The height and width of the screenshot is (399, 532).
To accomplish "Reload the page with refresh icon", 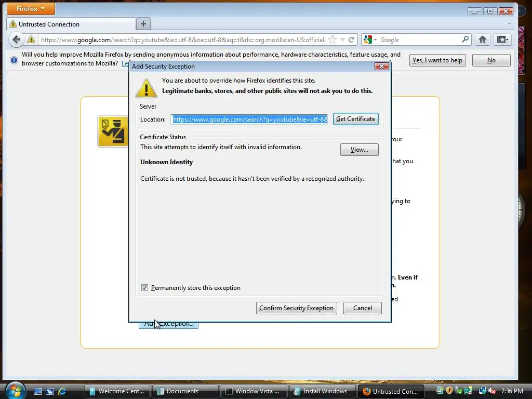I will click(352, 39).
